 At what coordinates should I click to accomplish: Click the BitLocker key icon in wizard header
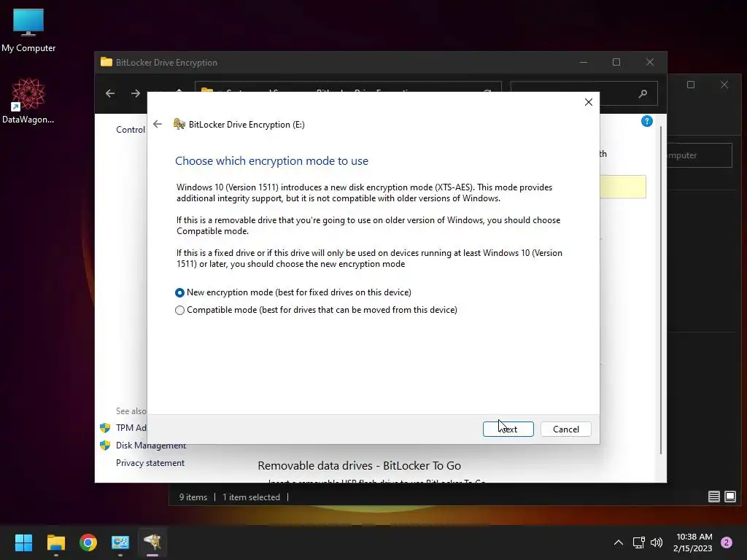coord(179,124)
